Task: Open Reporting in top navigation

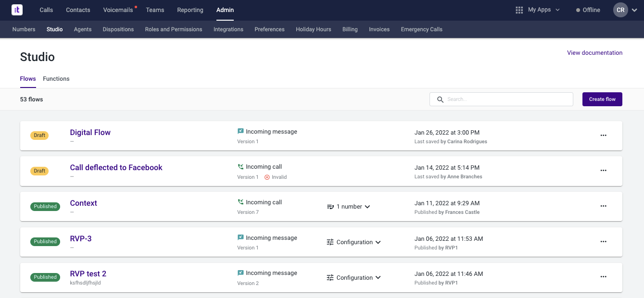Action: (190, 10)
